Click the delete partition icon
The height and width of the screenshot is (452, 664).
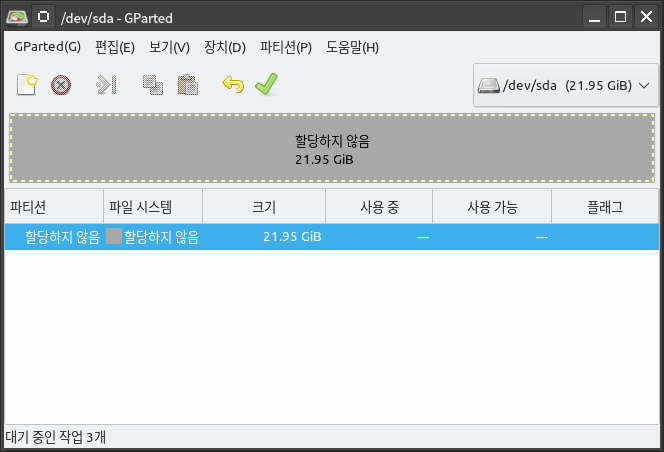tap(61, 85)
